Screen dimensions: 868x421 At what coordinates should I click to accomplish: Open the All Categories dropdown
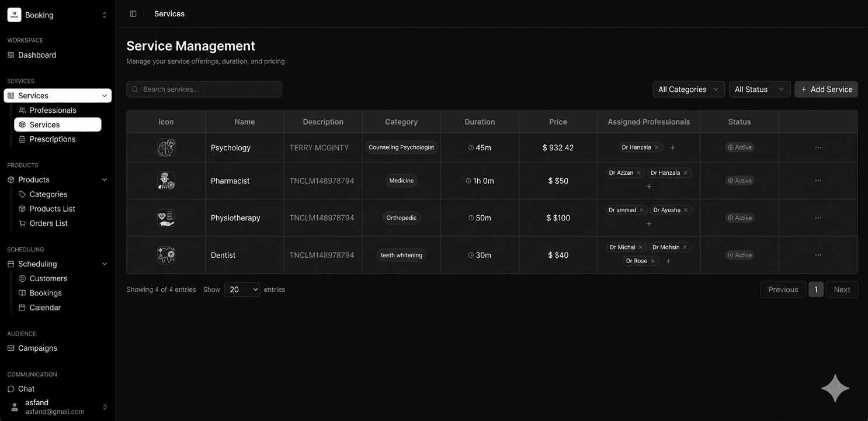tap(688, 89)
